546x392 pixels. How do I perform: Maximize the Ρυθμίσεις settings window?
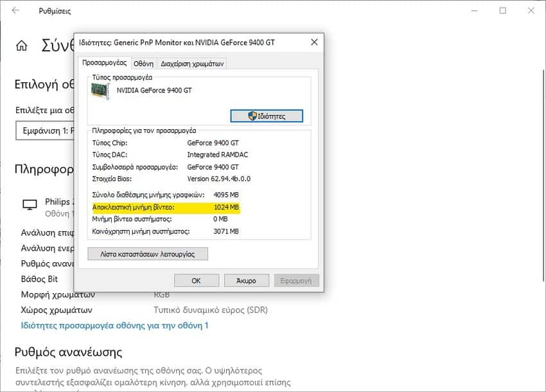click(503, 11)
